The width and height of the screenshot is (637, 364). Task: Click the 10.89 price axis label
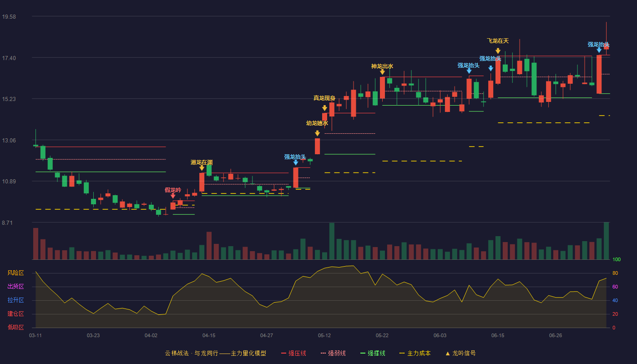9,182
